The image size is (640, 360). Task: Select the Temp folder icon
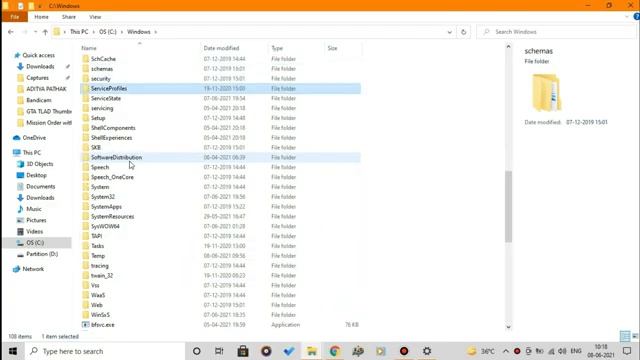pos(85,256)
